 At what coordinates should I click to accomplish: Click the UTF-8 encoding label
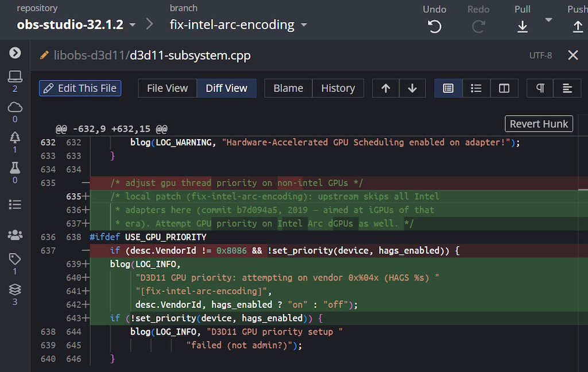pos(540,56)
